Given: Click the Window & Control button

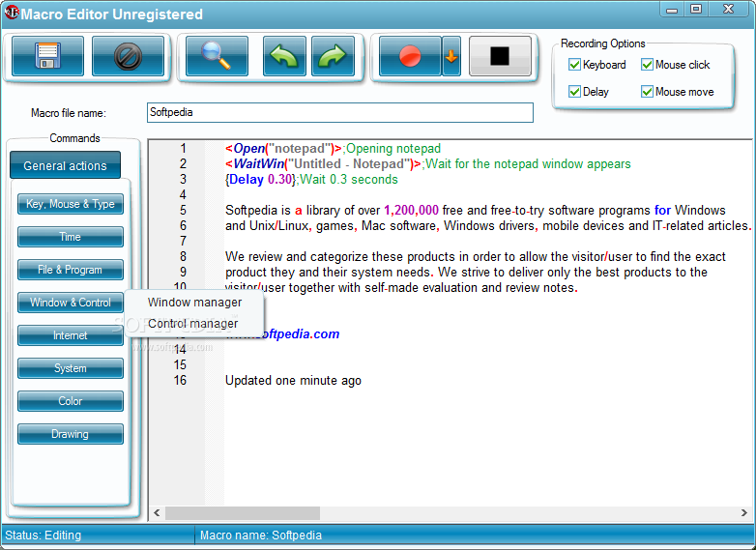Looking at the screenshot, I should [x=71, y=303].
